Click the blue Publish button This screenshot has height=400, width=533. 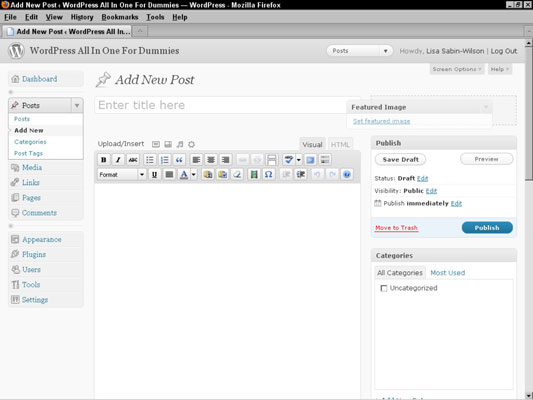pos(487,228)
